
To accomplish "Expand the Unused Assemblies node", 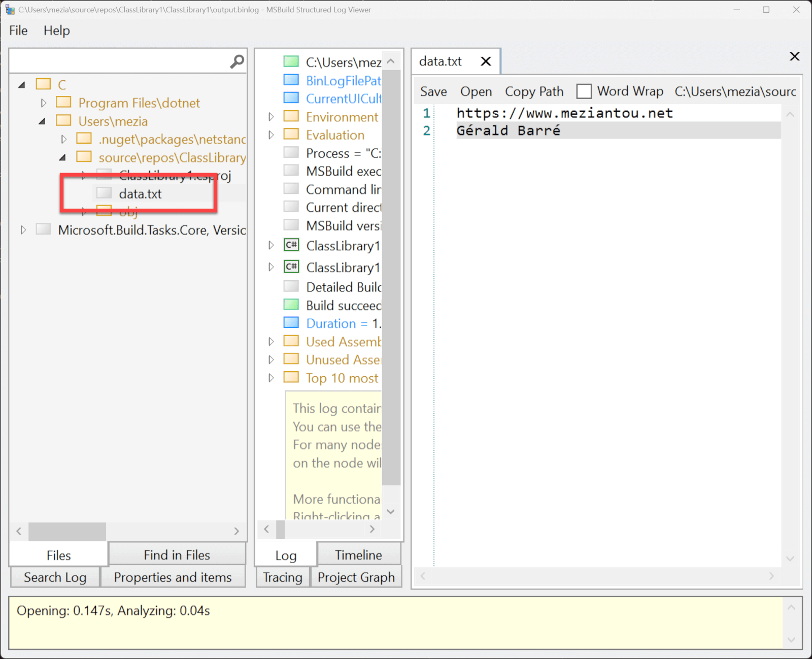I will pyautogui.click(x=270, y=359).
